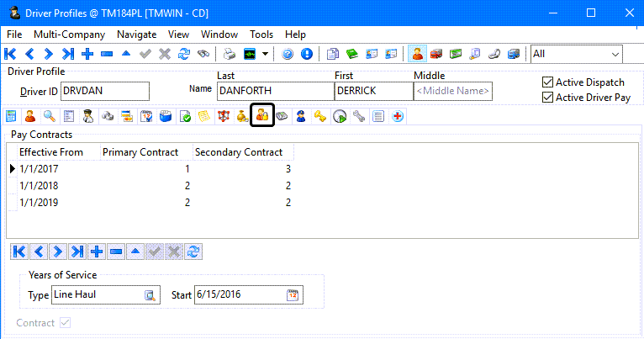Click the magnifying glass tab icon
The width and height of the screenshot is (644, 339).
(50, 116)
